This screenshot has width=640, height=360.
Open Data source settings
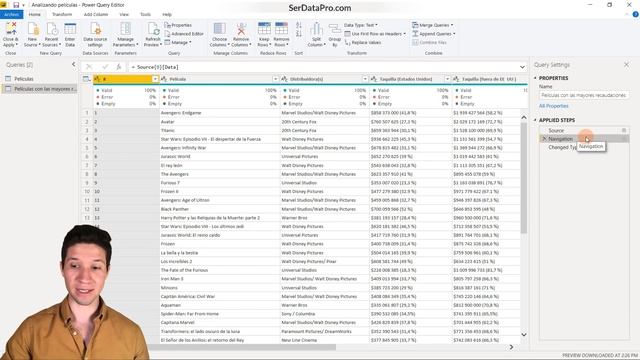click(x=95, y=34)
